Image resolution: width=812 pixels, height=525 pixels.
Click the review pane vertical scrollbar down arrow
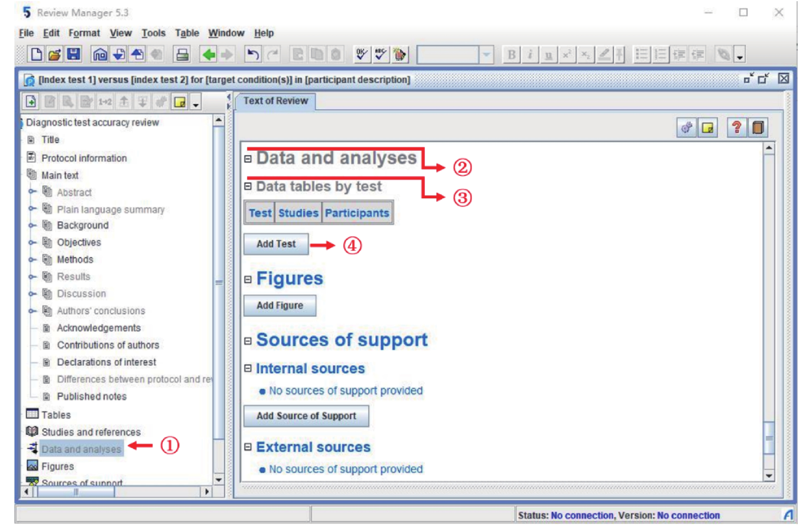[768, 476]
